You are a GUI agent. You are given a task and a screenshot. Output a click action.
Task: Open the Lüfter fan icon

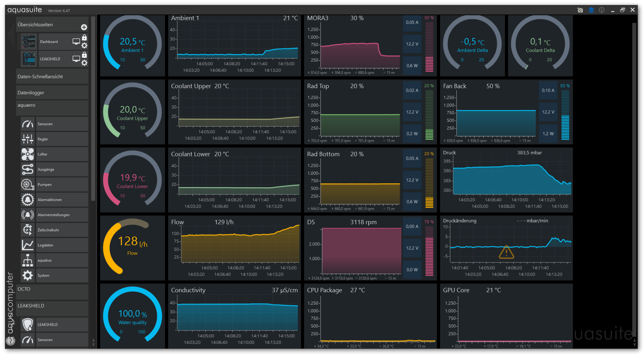[27, 154]
